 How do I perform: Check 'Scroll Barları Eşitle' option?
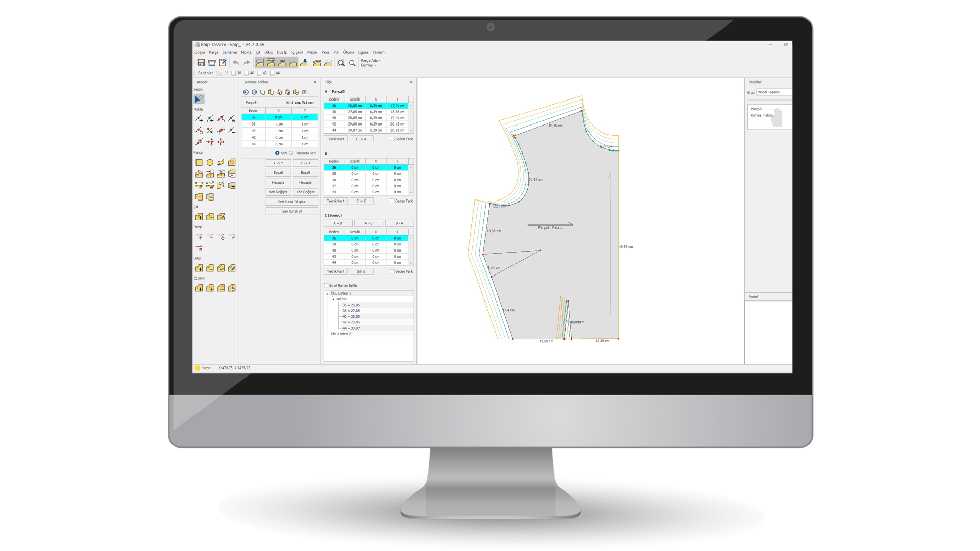(326, 285)
